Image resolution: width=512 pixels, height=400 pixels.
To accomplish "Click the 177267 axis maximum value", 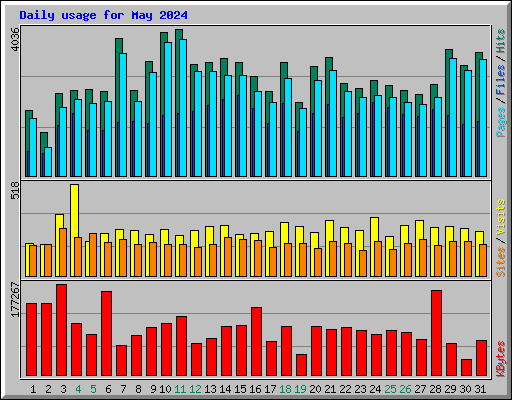I will (x=15, y=300).
